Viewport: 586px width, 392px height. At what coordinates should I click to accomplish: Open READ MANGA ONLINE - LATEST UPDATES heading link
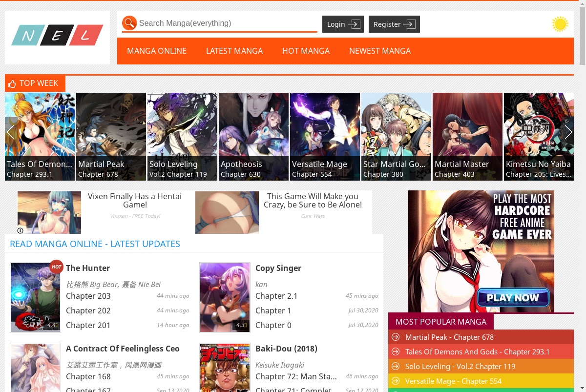point(95,244)
